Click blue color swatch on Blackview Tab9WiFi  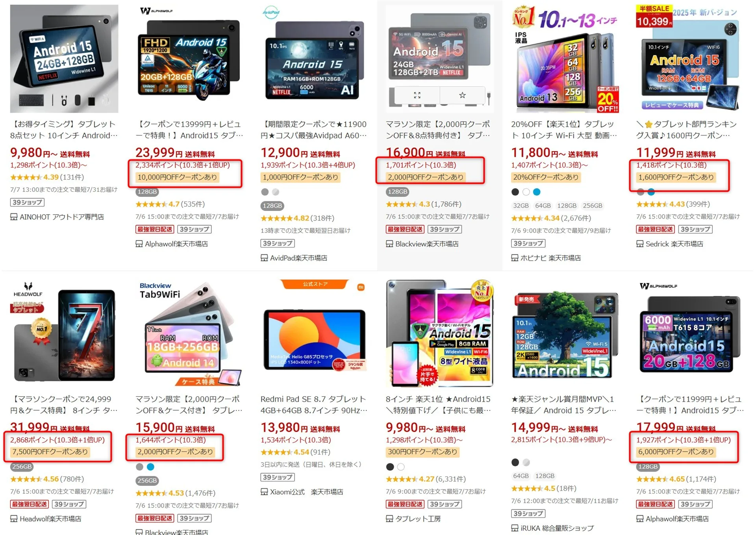click(x=150, y=467)
